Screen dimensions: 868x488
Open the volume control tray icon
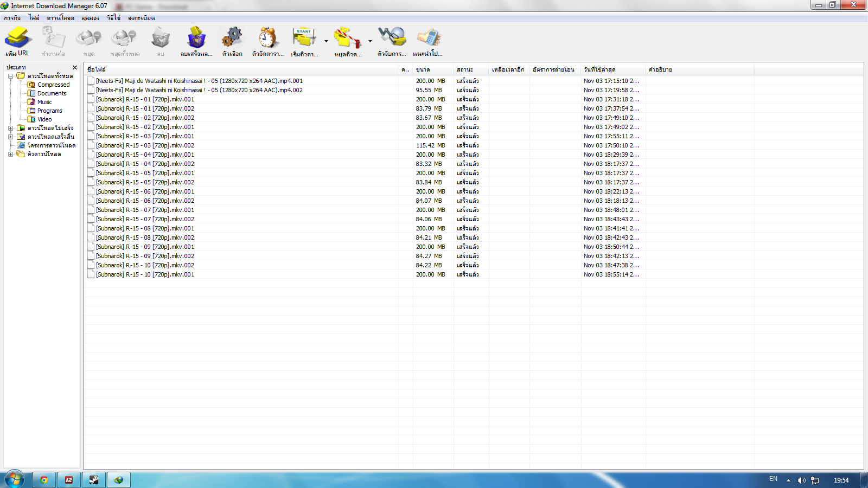pyautogui.click(x=801, y=480)
